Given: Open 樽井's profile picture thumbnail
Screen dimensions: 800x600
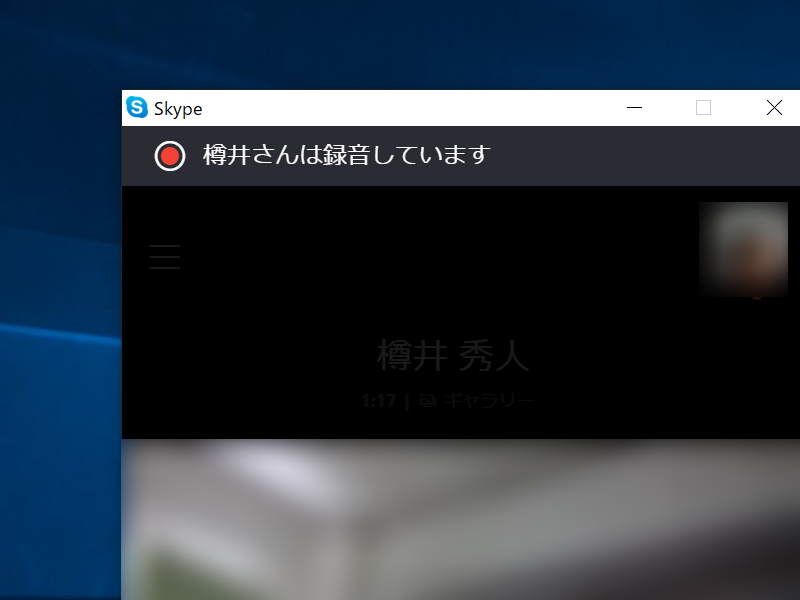Looking at the screenshot, I should tap(744, 248).
